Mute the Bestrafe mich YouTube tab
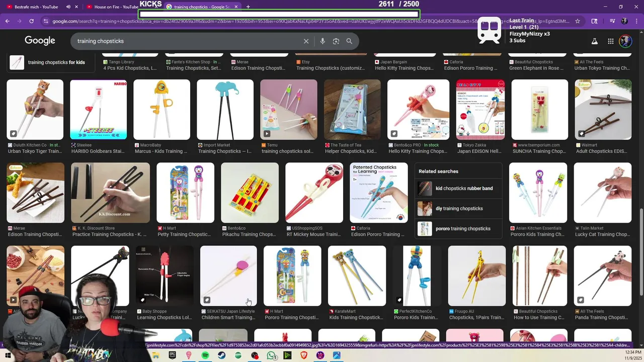644x362 pixels. click(x=68, y=7)
